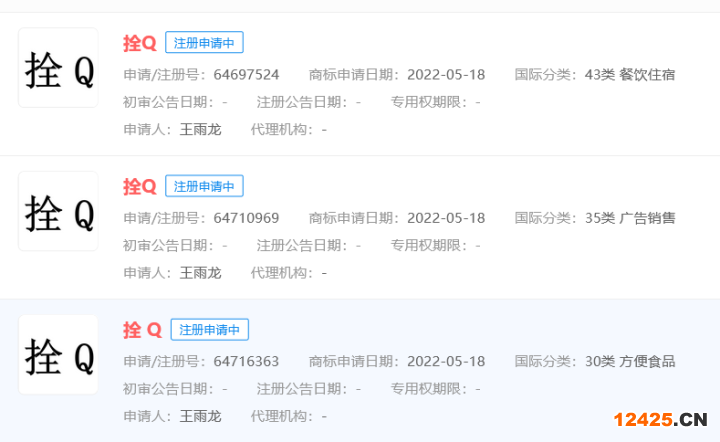
Task: Click the 拴Q logo thumbnail for registration 64697524
Action: click(x=58, y=68)
